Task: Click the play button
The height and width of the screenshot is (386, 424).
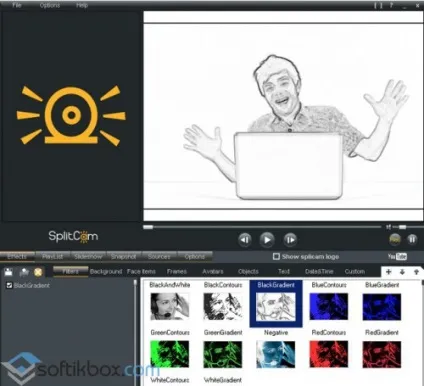Action: click(267, 240)
